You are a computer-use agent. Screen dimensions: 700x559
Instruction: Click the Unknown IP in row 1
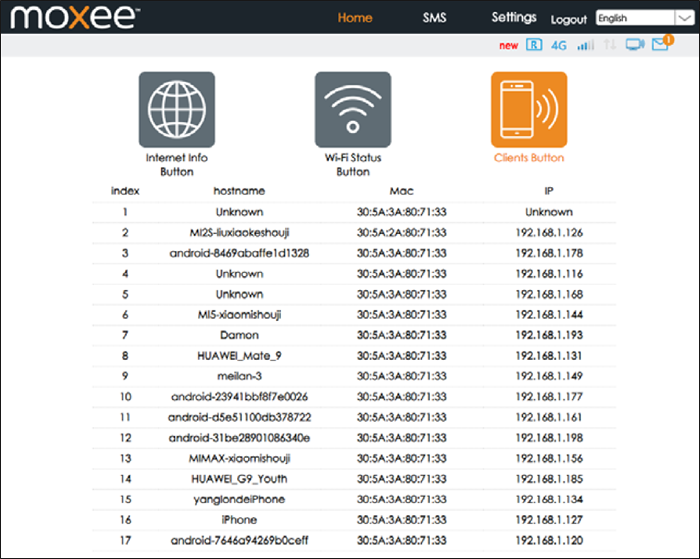[549, 212]
